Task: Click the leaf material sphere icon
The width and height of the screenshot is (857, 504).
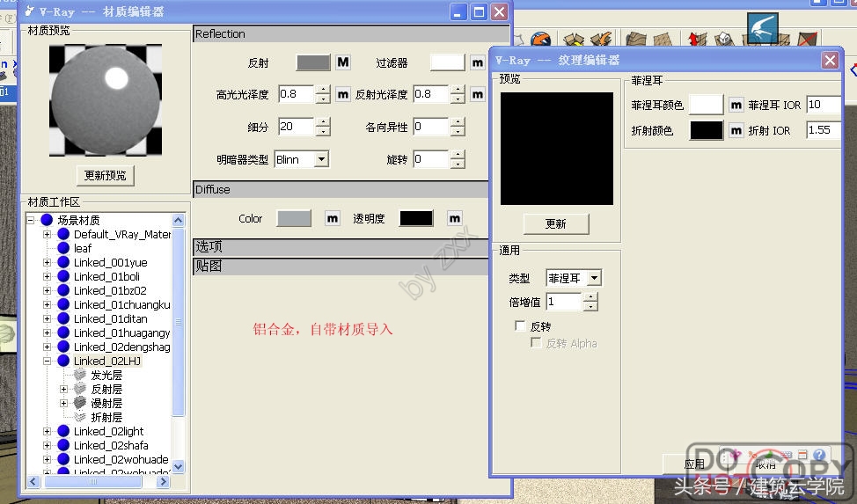Action: (x=63, y=248)
